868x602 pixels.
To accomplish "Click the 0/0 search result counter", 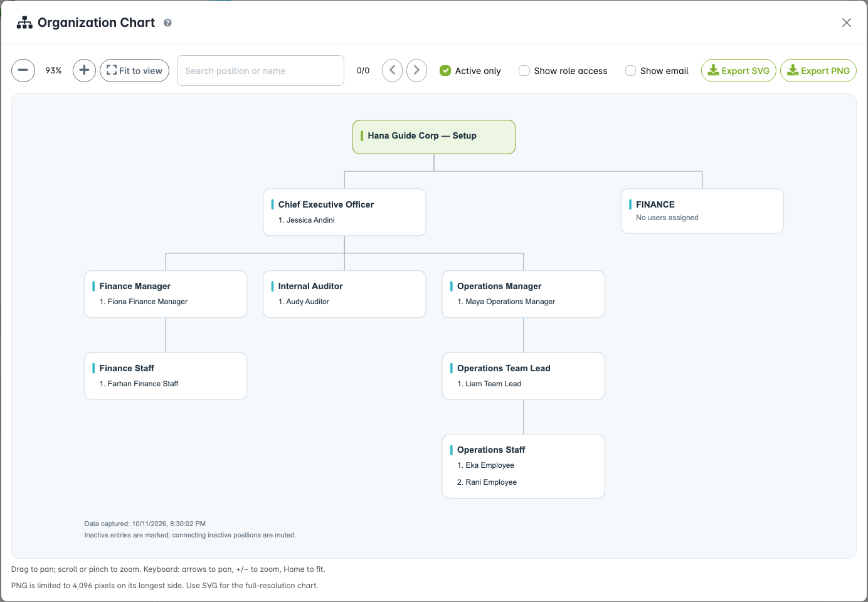I will coord(363,71).
